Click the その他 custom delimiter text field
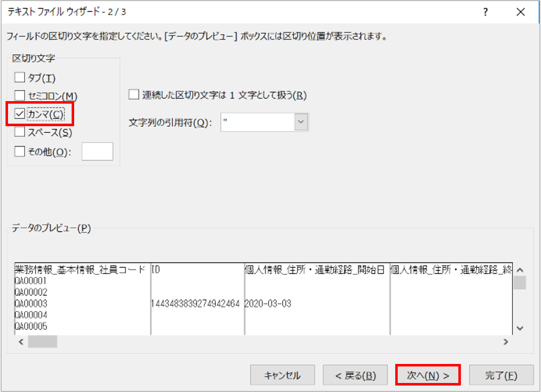The width and height of the screenshot is (541, 392). [97, 152]
